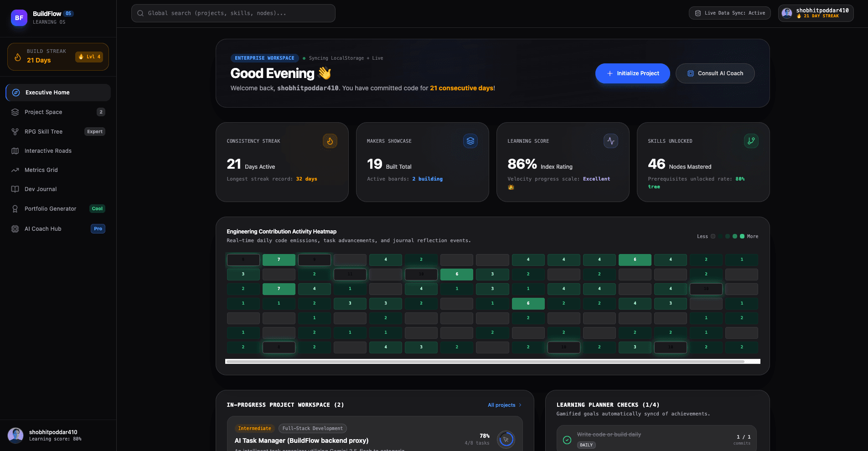Click the flame icon on Consistency Streak card
The height and width of the screenshot is (451, 868).
(330, 141)
